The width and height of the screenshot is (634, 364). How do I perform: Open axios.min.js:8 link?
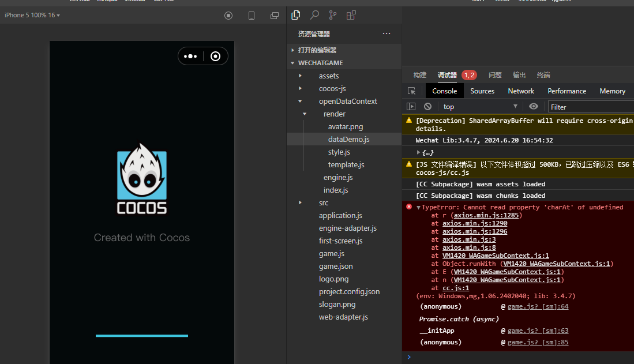(469, 247)
